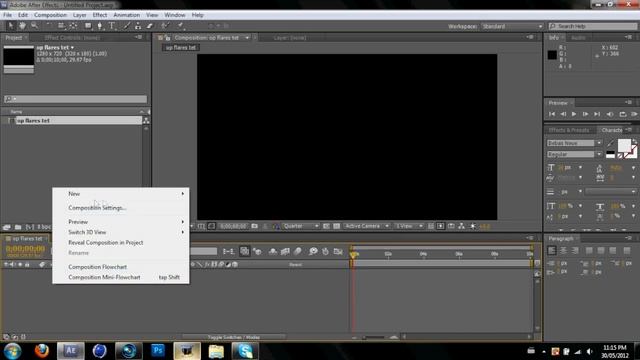Align paragraph text left
Screen dimensions: 640x360
coord(551,250)
